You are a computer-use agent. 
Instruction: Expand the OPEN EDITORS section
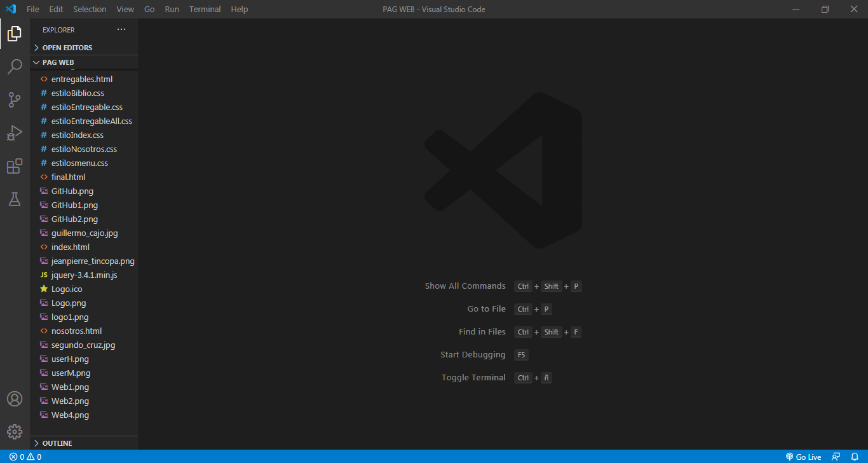click(84, 48)
